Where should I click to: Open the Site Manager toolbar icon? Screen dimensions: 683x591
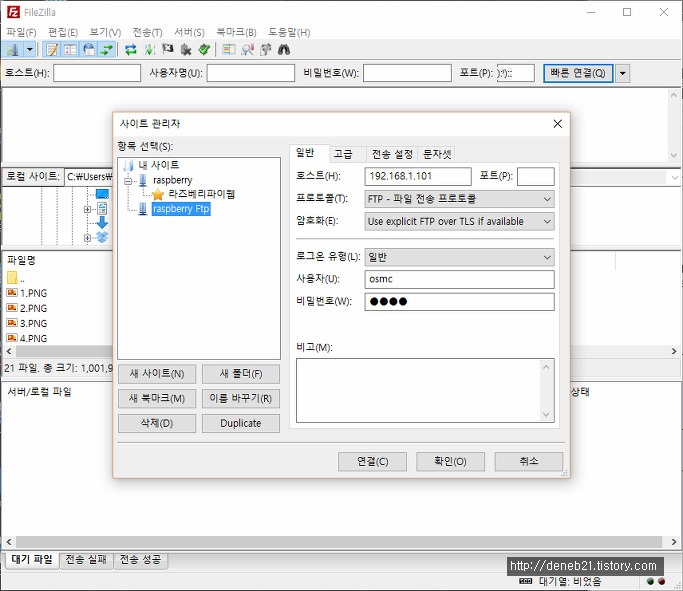point(13,50)
